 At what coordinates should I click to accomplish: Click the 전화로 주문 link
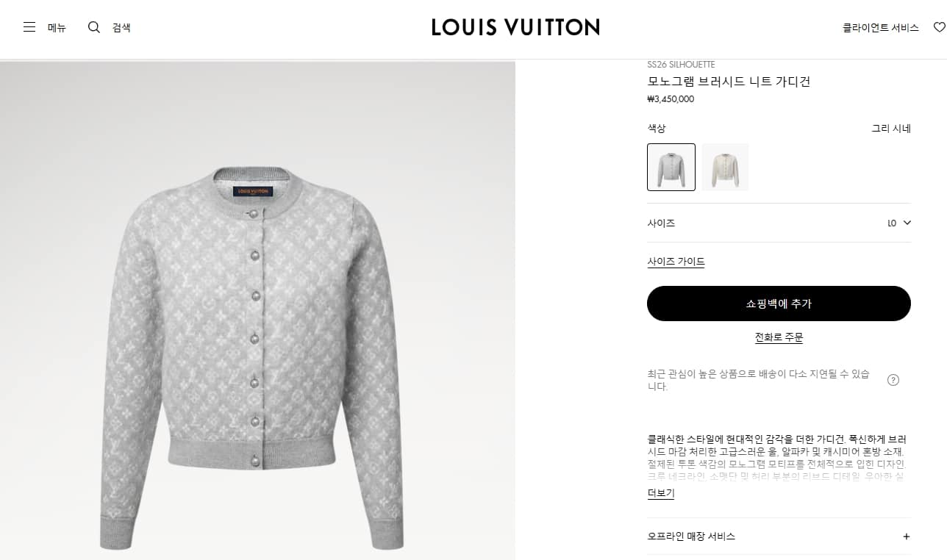[x=779, y=338]
